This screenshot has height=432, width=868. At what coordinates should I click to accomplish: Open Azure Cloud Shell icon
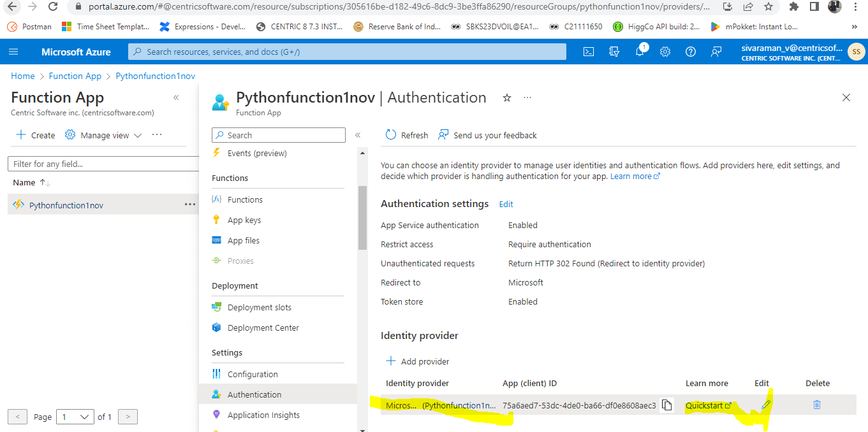(x=589, y=52)
